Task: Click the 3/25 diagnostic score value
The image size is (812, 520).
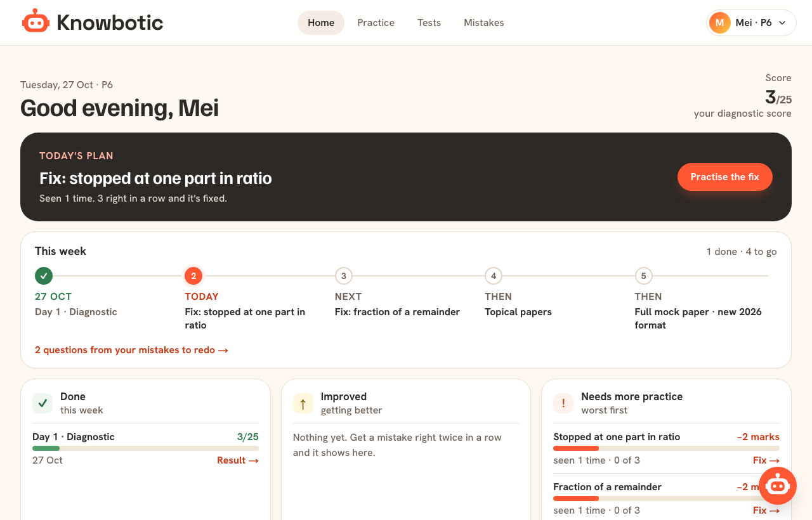Action: 778,98
